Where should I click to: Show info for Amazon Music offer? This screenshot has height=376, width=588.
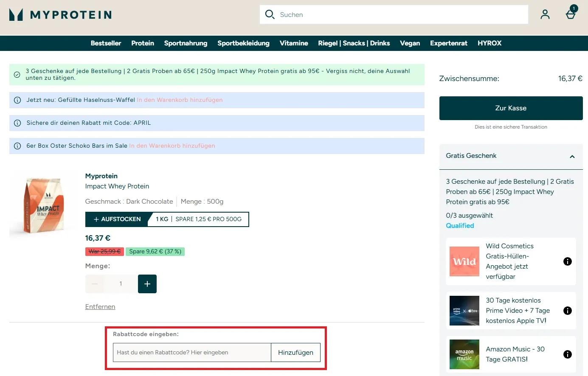567,354
